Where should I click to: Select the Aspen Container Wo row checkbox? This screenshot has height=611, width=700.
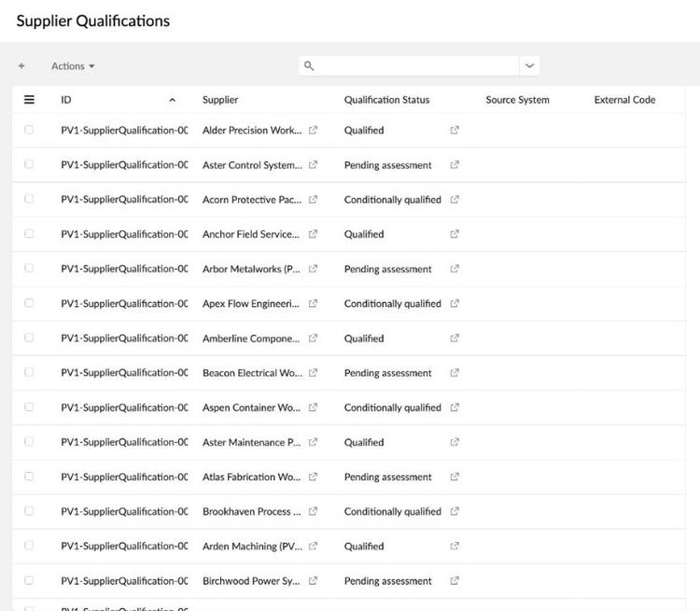point(29,407)
